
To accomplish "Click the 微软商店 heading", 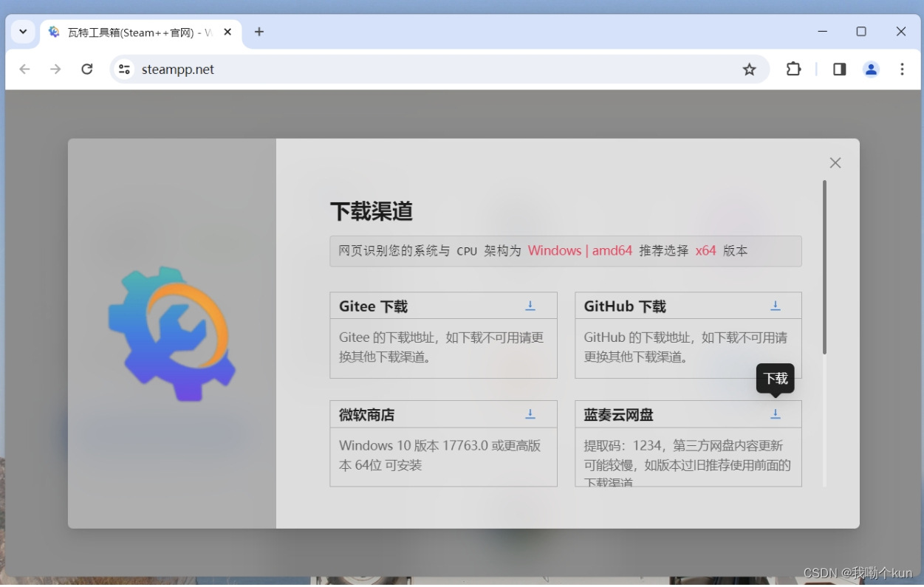I will tap(366, 415).
